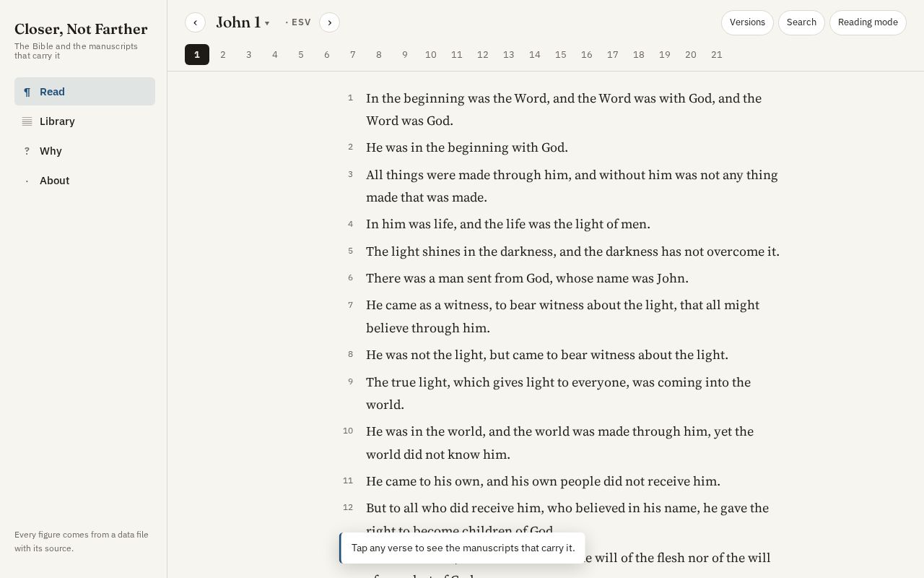Go to the next chapter arrow
The image size is (924, 578).
click(x=329, y=22)
